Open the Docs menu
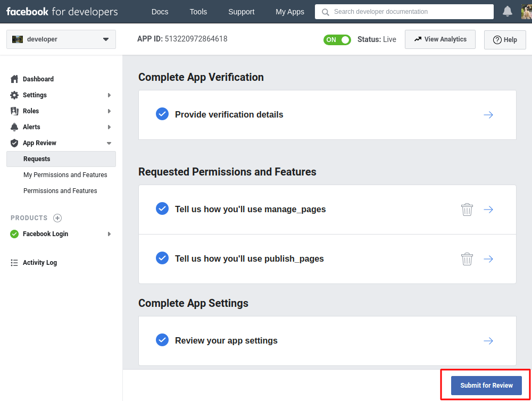Image resolution: width=532 pixels, height=401 pixels. coord(160,12)
